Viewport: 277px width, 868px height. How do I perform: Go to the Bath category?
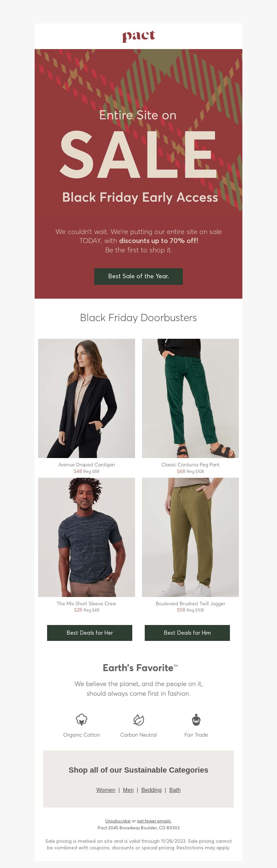point(175,790)
